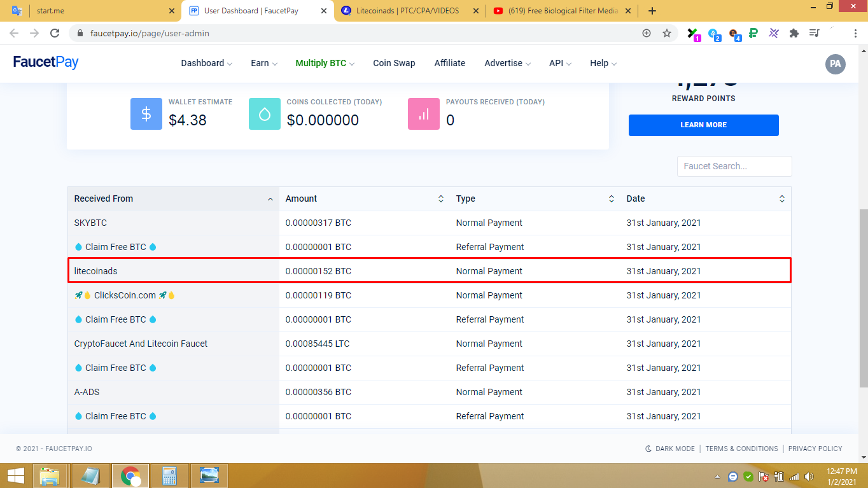Click CryptoFaucet And Litecoin Faucet row

pyautogui.click(x=141, y=344)
